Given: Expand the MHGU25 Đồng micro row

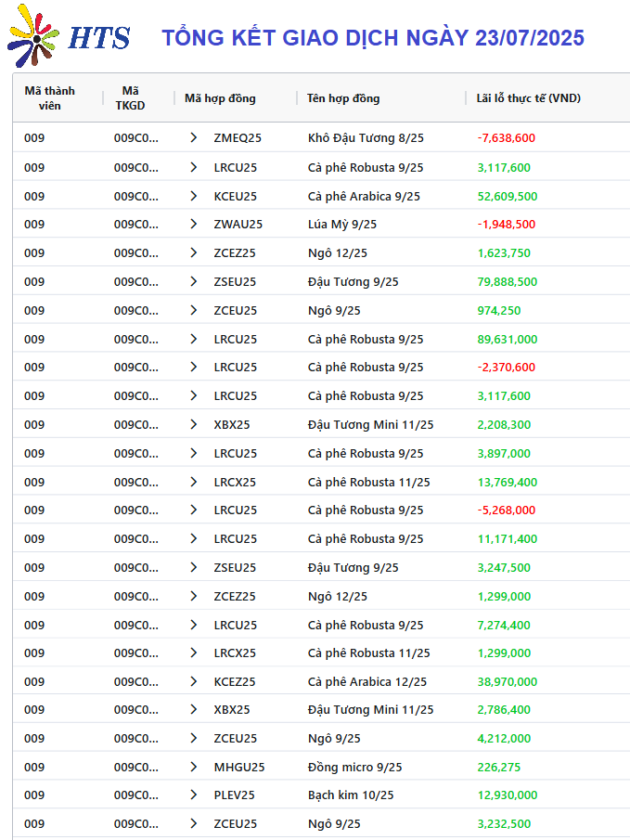Looking at the screenshot, I should (x=193, y=767).
